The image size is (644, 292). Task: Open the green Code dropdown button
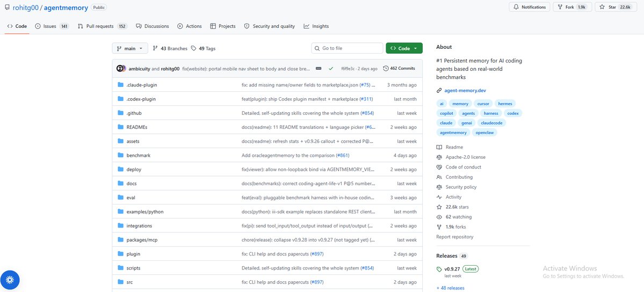tap(404, 48)
